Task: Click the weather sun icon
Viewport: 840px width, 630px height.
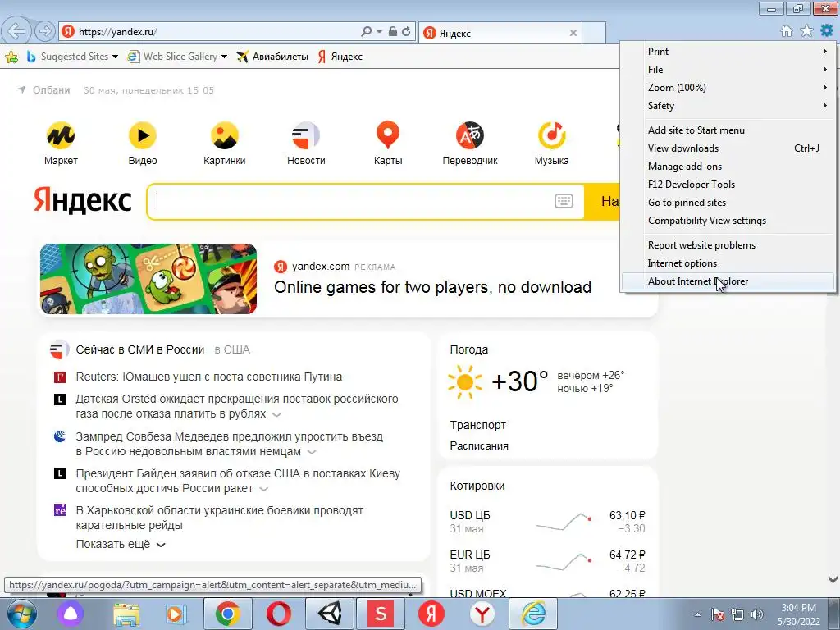Action: (465, 382)
